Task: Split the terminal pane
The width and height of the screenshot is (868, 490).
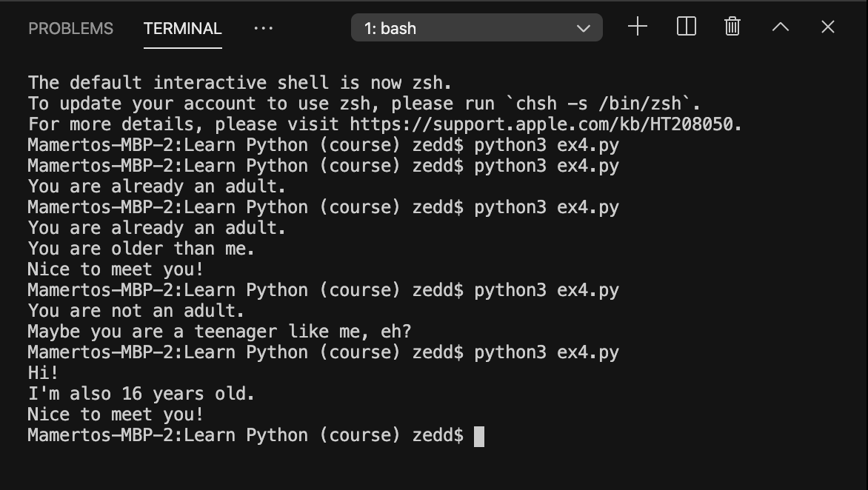Action: coord(687,27)
